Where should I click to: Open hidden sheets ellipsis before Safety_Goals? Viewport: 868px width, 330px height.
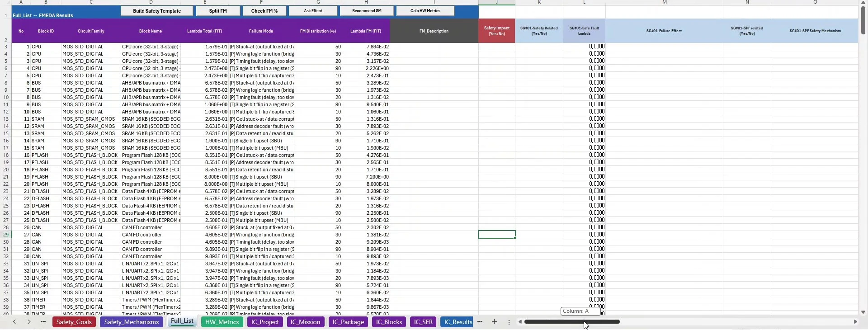pos(43,322)
